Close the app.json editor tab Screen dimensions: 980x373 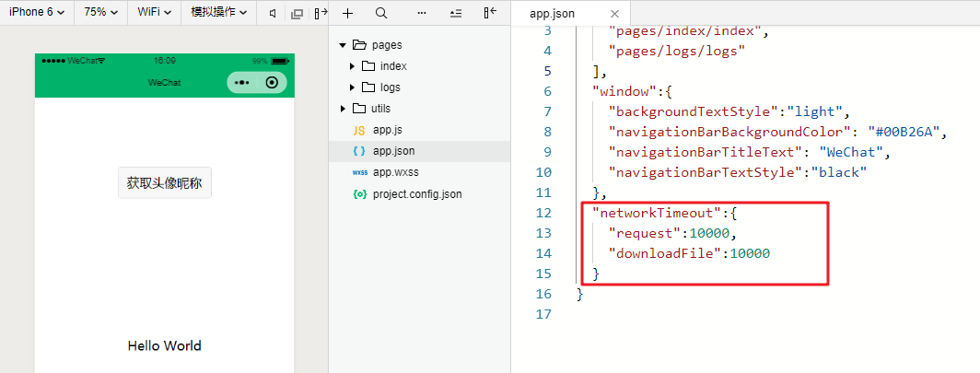point(614,14)
